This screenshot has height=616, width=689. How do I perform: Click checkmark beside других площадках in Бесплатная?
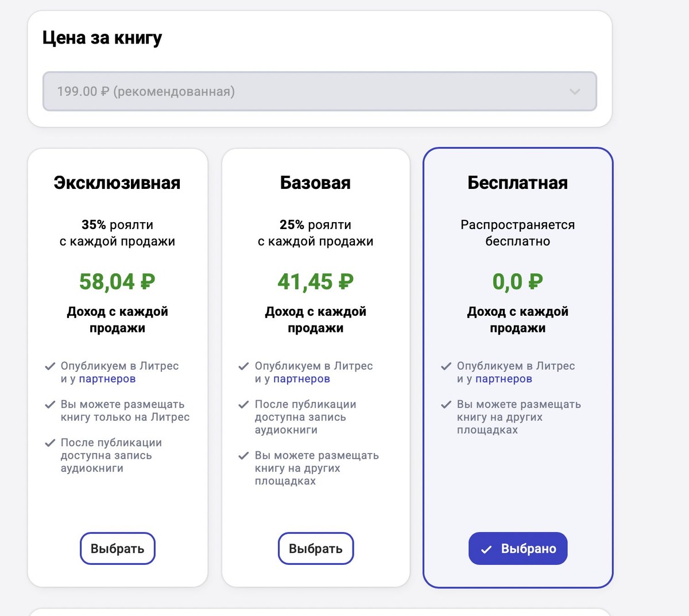coord(446,405)
